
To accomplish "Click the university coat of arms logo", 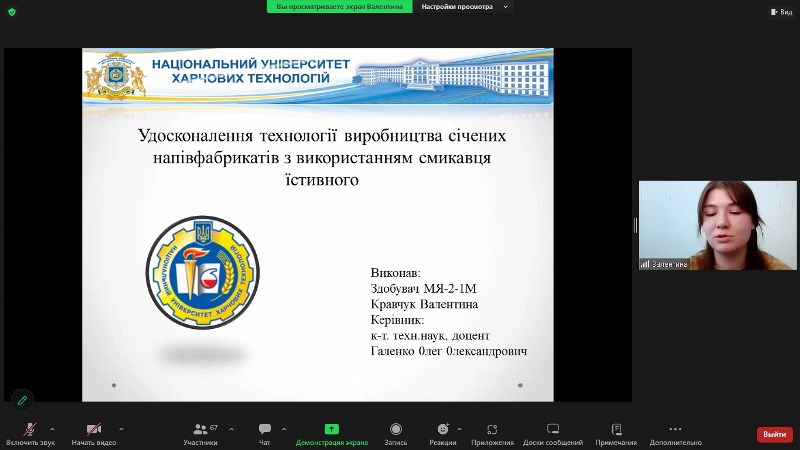I will pos(116,76).
